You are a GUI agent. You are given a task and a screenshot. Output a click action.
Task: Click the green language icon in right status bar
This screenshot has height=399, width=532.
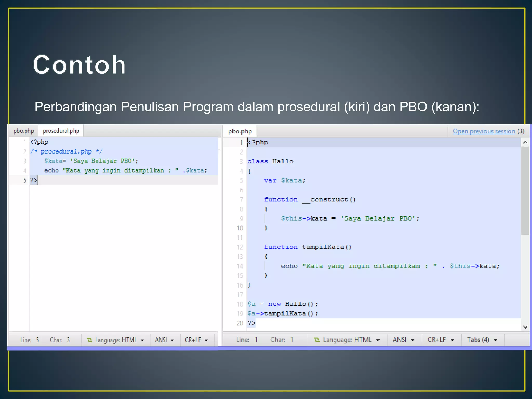coord(317,340)
